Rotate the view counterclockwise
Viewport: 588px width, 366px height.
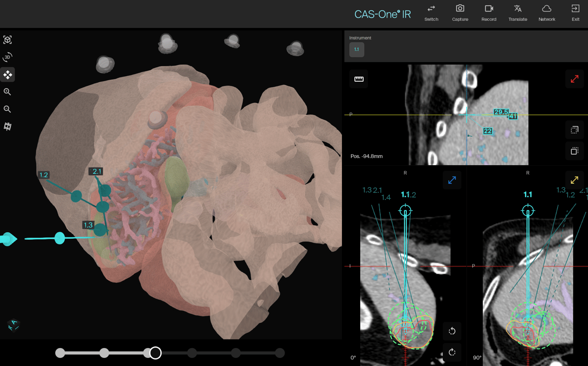pyautogui.click(x=452, y=331)
